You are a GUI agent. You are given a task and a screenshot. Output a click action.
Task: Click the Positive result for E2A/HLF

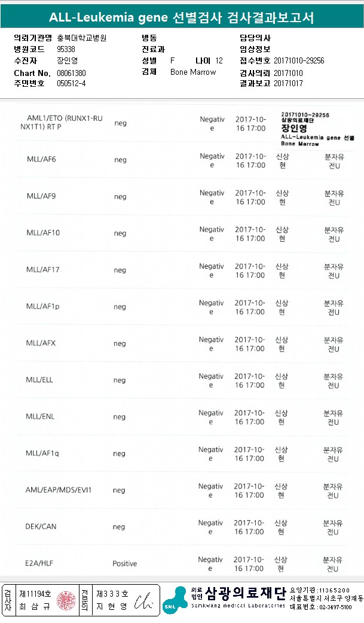[125, 564]
